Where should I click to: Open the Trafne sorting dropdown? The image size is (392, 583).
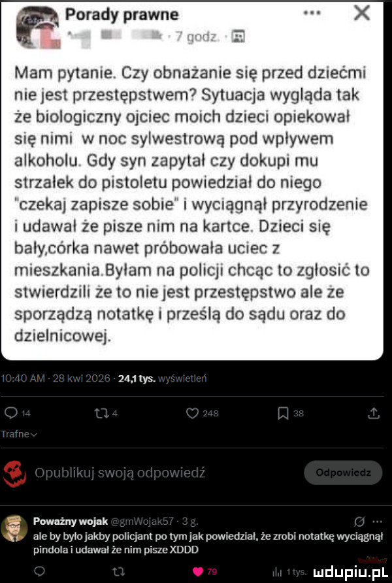tap(16, 433)
